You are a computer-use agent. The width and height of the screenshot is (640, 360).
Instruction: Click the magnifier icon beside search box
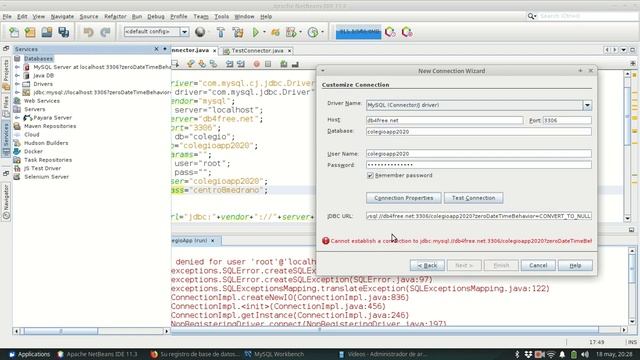(531, 16)
